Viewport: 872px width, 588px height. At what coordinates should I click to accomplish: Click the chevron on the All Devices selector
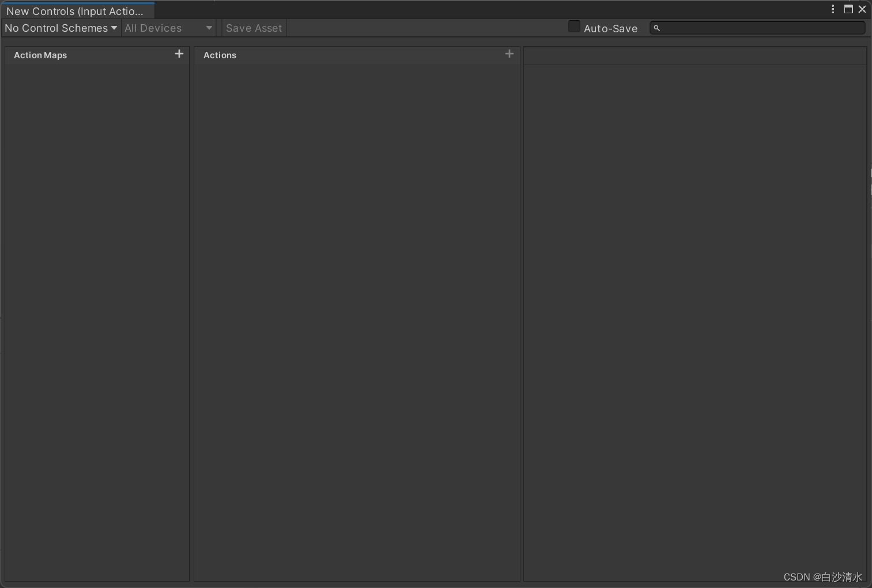[208, 28]
